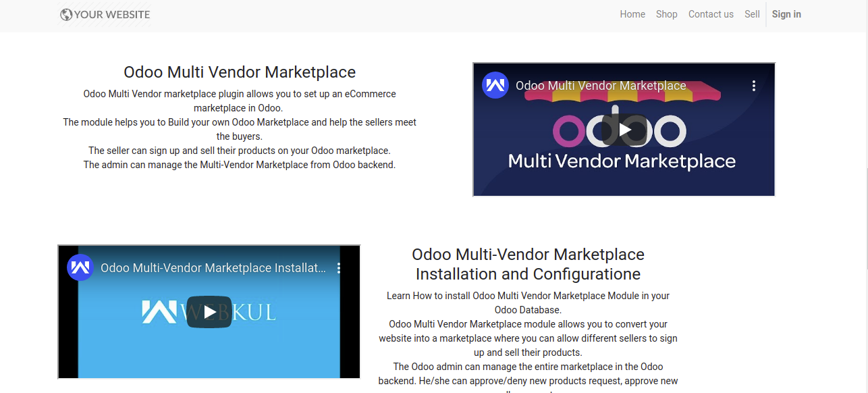Go to the Home page
The image size is (868, 393).
pos(632,14)
